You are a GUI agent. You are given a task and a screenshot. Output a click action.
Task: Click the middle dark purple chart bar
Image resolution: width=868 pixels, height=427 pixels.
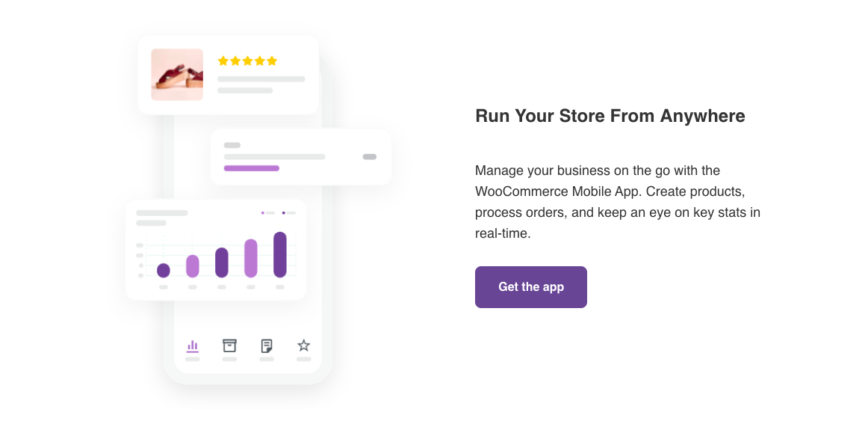click(222, 262)
